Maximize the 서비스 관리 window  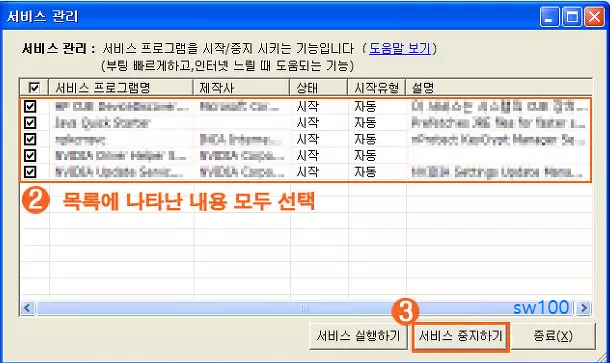[x=572, y=17]
